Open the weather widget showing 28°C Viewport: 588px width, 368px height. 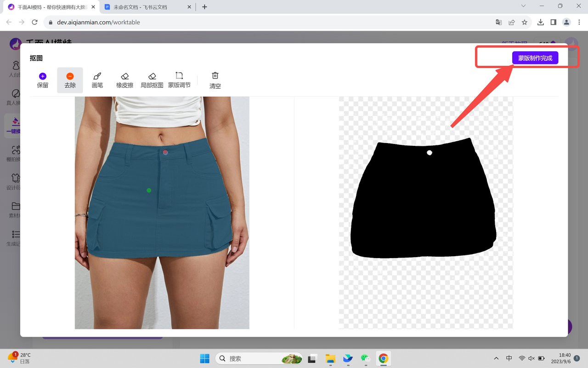pyautogui.click(x=20, y=358)
